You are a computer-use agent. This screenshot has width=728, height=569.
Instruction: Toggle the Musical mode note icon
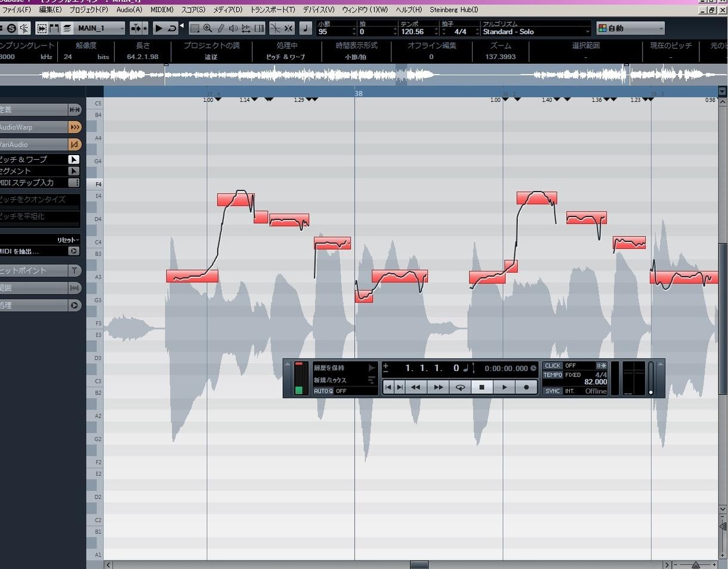(x=306, y=28)
